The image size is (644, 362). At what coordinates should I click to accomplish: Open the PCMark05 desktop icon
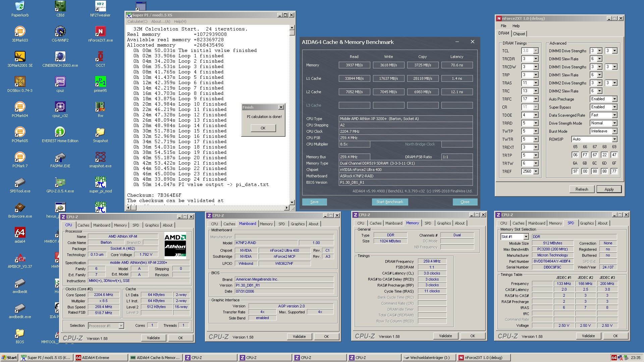pos(20,134)
